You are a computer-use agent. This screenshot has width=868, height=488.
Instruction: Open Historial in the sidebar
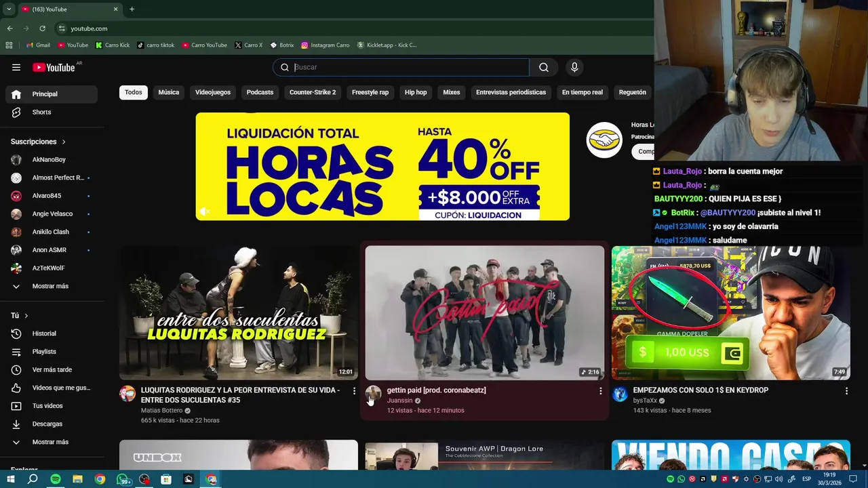point(52,333)
